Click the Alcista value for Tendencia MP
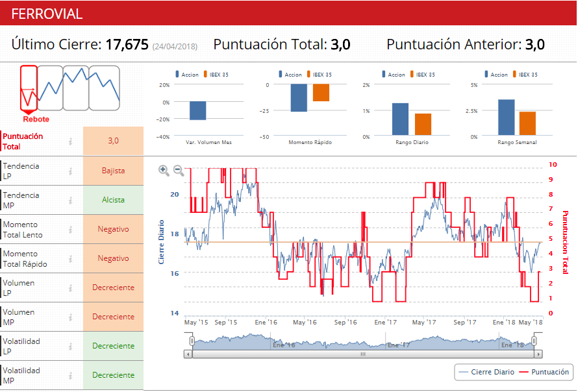 [113, 200]
